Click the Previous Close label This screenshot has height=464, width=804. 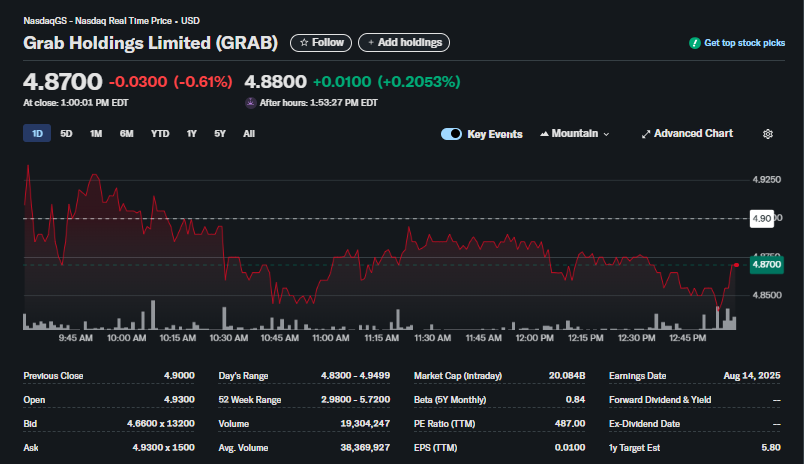(x=53, y=376)
